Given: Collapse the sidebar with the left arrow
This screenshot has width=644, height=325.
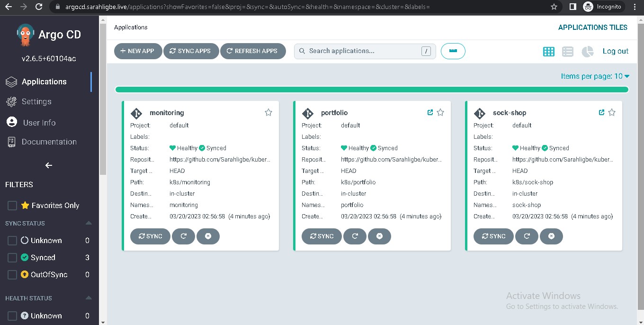Looking at the screenshot, I should pos(48,165).
